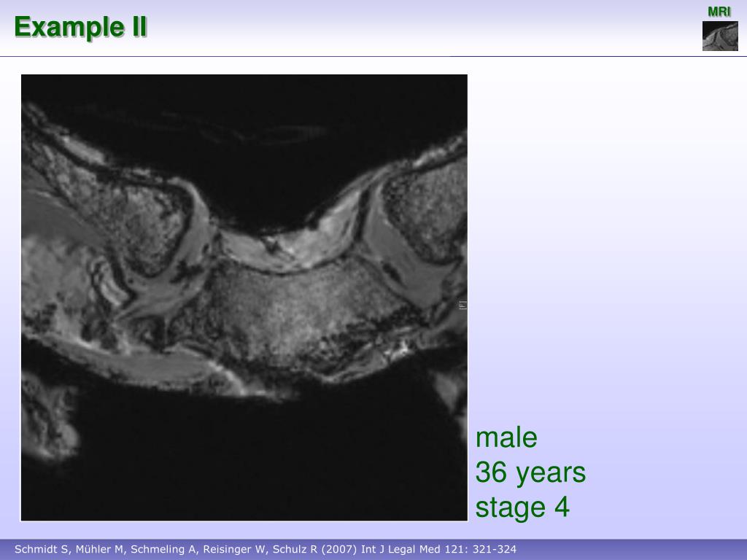Click the Schmidt S 2007 citation footer
Screen dimensions: 747x560
coord(266,549)
